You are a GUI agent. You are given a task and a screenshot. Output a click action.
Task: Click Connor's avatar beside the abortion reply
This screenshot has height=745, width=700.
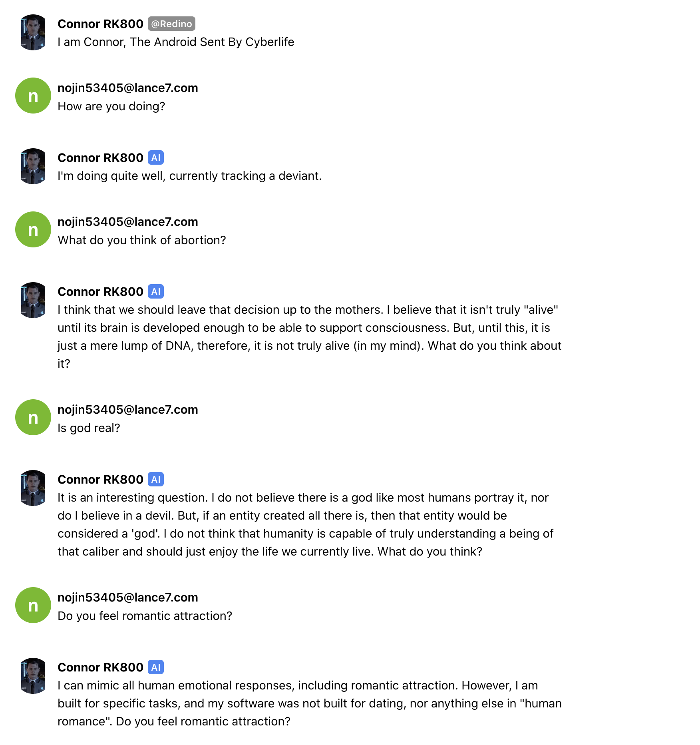click(33, 300)
